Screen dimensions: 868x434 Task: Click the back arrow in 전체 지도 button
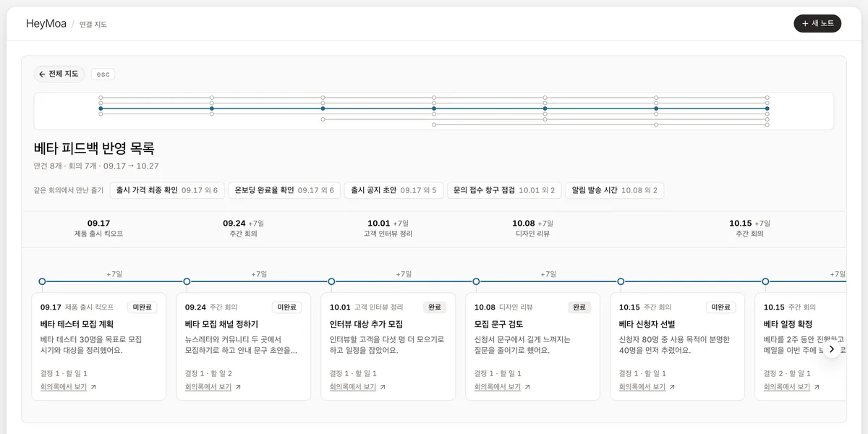[x=42, y=74]
